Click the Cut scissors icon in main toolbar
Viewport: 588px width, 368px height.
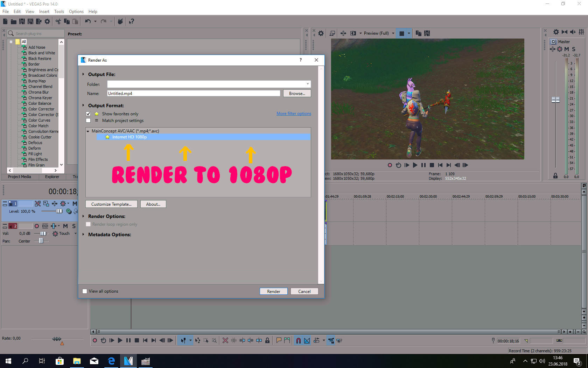(58, 21)
